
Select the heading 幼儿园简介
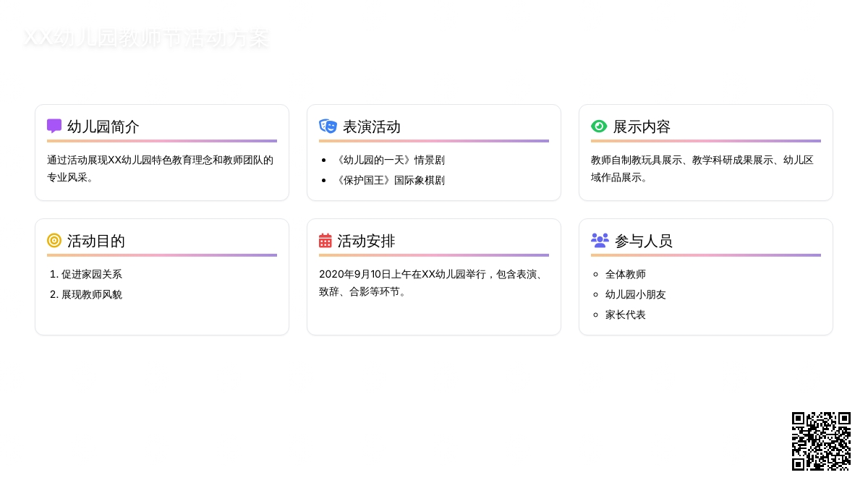pos(103,127)
